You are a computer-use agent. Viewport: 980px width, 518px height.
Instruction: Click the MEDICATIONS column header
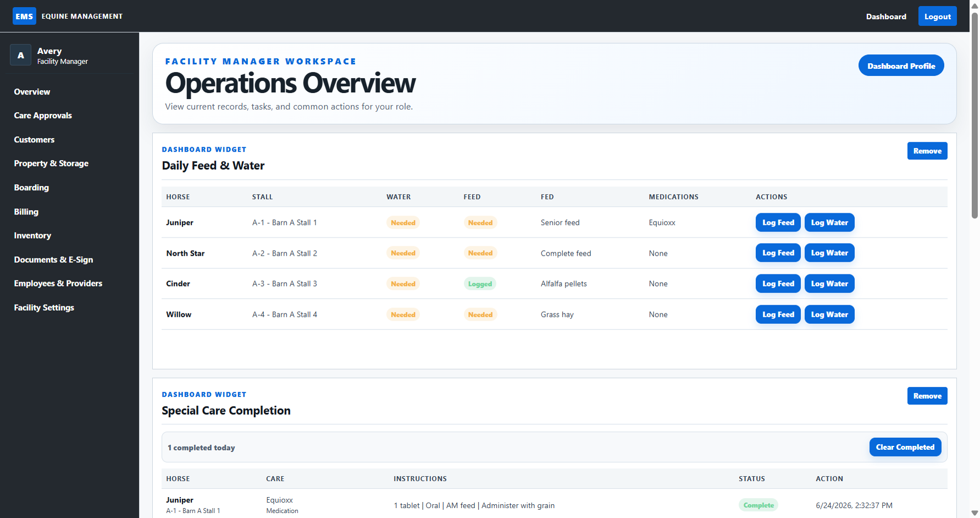pyautogui.click(x=673, y=197)
